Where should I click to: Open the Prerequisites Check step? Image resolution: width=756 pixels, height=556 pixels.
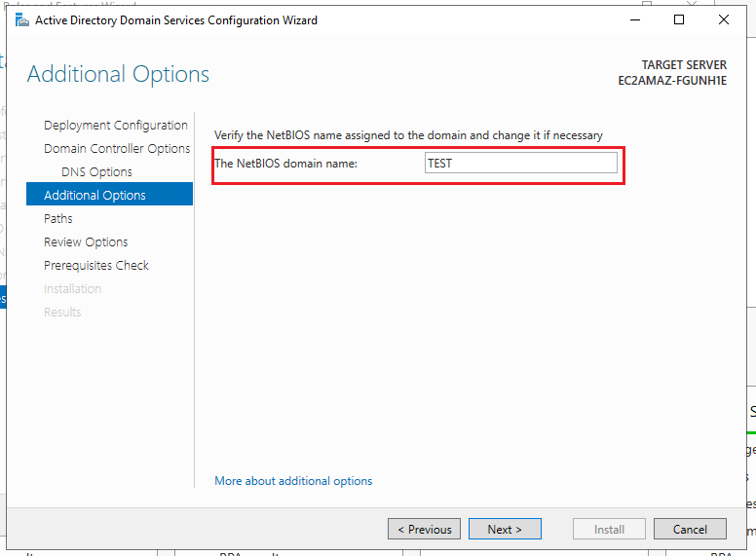click(96, 266)
